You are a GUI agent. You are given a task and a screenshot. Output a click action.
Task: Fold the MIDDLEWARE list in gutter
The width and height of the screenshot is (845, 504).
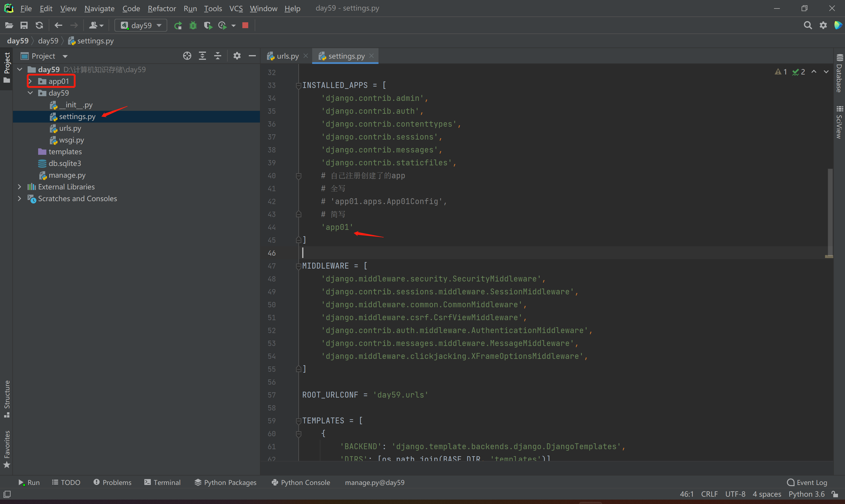pyautogui.click(x=298, y=266)
